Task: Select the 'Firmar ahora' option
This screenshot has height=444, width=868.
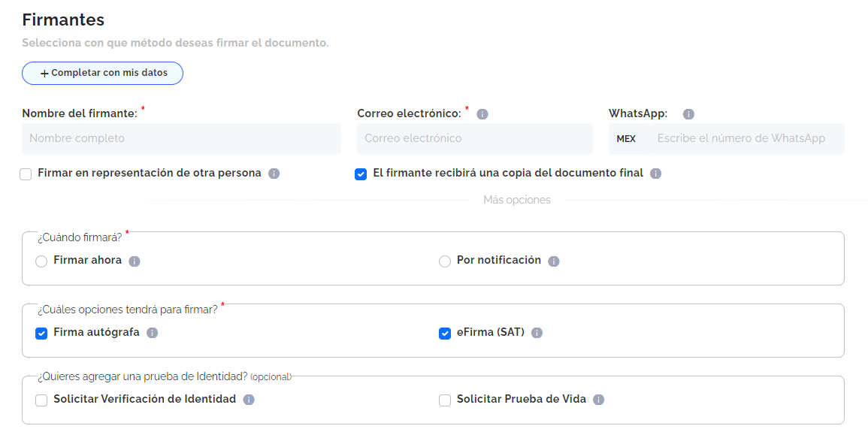Action: coord(42,261)
